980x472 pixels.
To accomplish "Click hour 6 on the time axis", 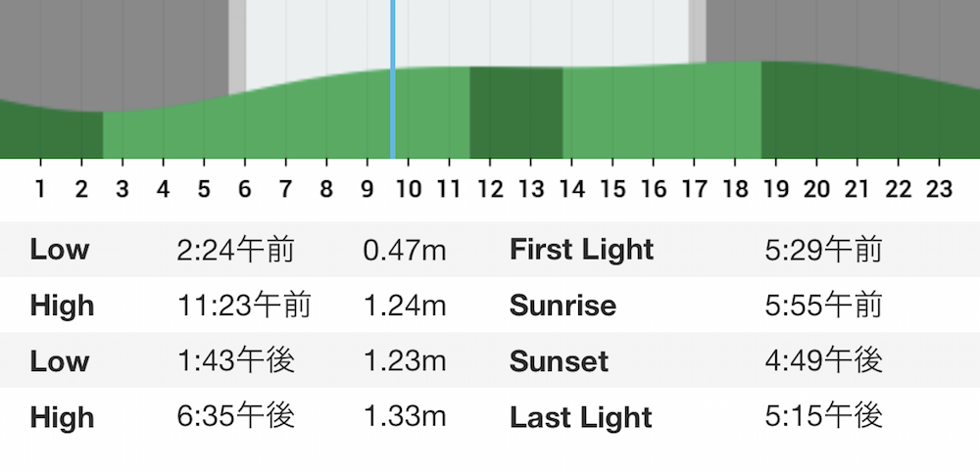I will pyautogui.click(x=244, y=189).
